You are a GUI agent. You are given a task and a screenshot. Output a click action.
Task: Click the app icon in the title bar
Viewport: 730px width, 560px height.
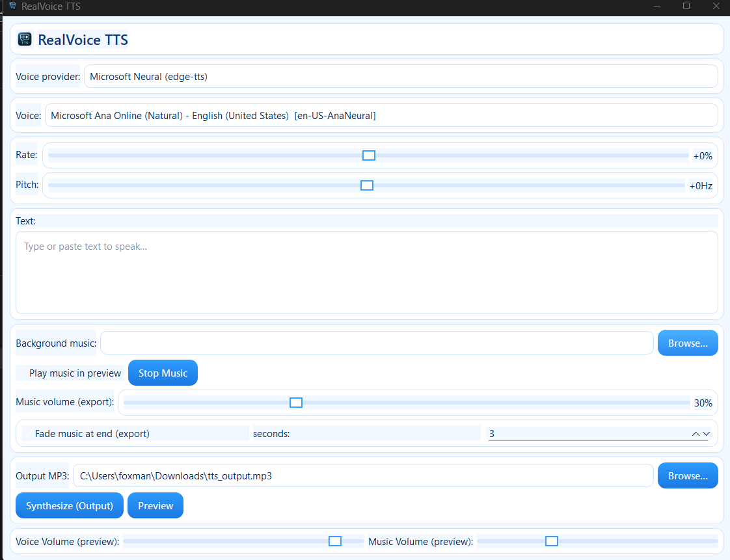coord(12,7)
